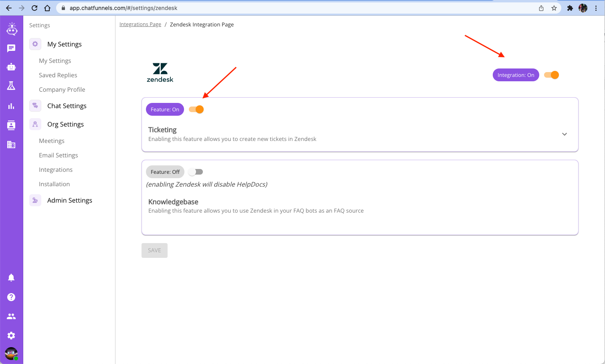The image size is (605, 364).
Task: Click the Ticketing heading
Action: 162,130
